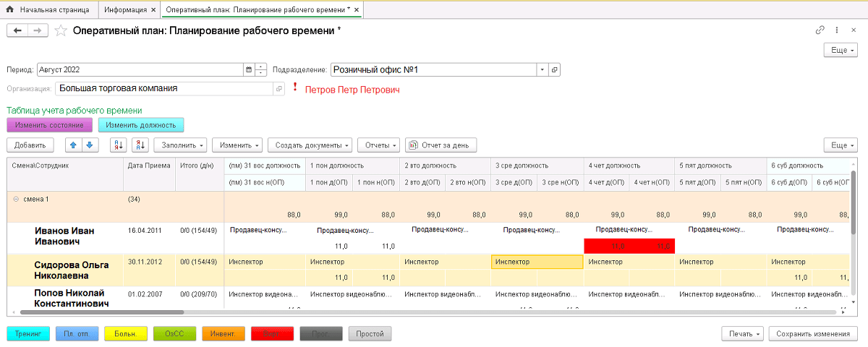
Task: Add the form to favorites with star
Action: tap(61, 30)
